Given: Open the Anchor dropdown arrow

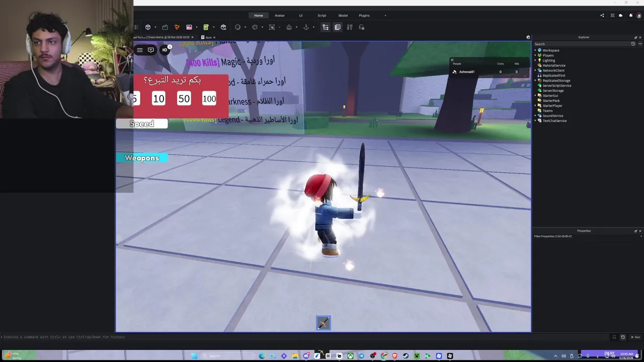Looking at the screenshot, I should pos(313,27).
